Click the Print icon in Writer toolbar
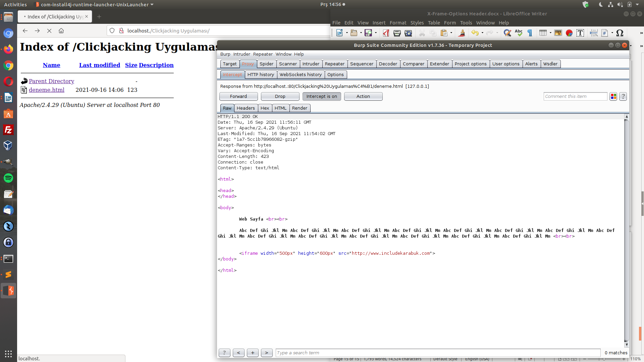 coord(397,33)
